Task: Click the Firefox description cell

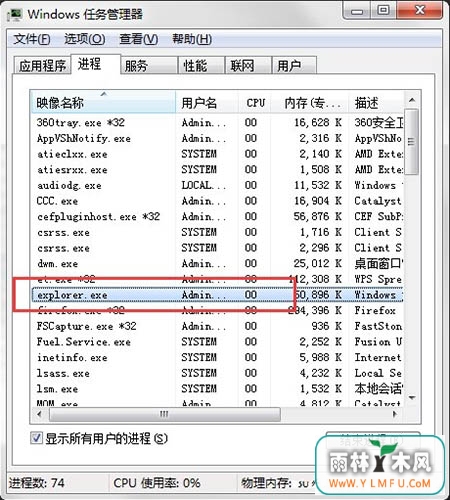Action: point(375,311)
